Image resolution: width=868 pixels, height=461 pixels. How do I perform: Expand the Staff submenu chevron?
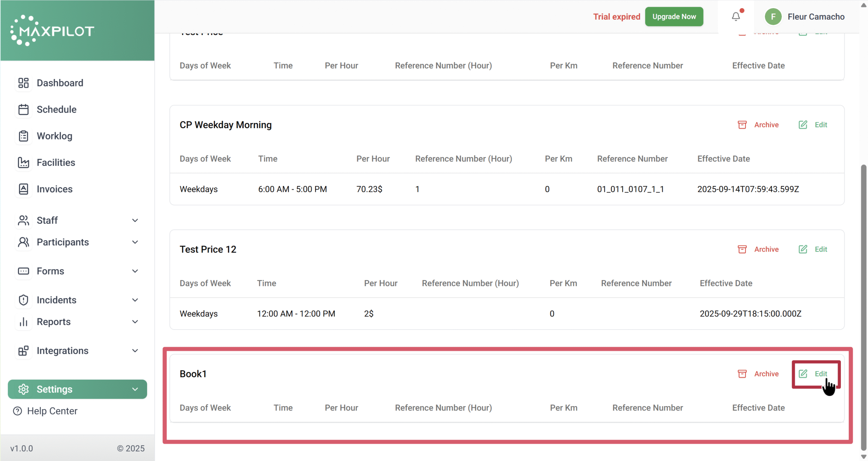[x=135, y=220]
